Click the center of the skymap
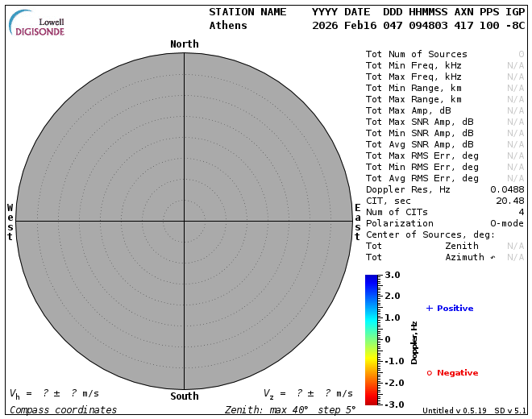 click(185, 220)
